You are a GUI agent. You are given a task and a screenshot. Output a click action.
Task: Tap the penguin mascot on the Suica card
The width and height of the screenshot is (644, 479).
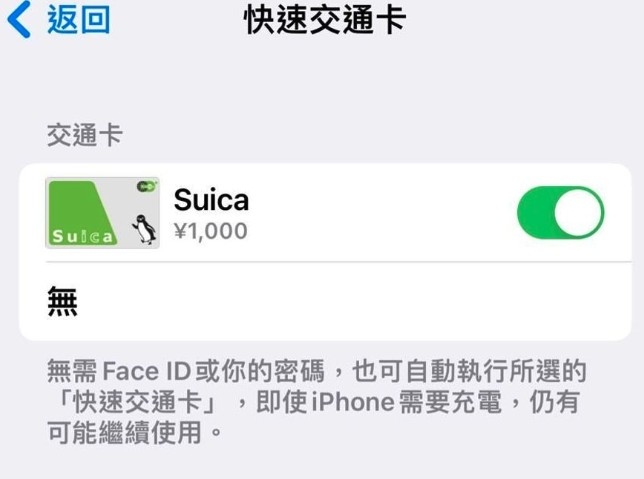144,229
